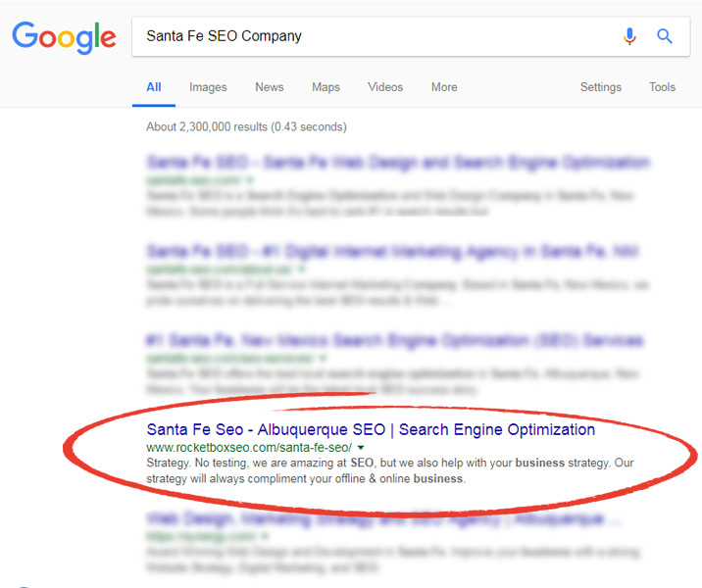Open the #1 Santa Fe, New Mexico SEO Services result
Viewport: 702px width, 588px height.
(394, 341)
